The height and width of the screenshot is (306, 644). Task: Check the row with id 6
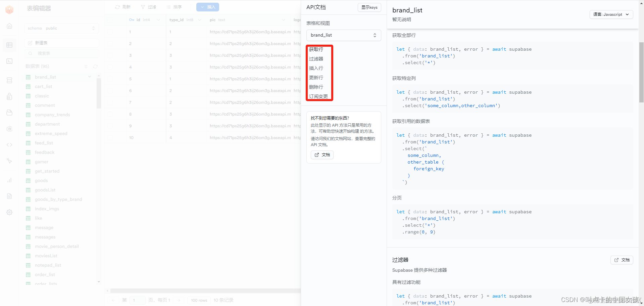coord(110,91)
